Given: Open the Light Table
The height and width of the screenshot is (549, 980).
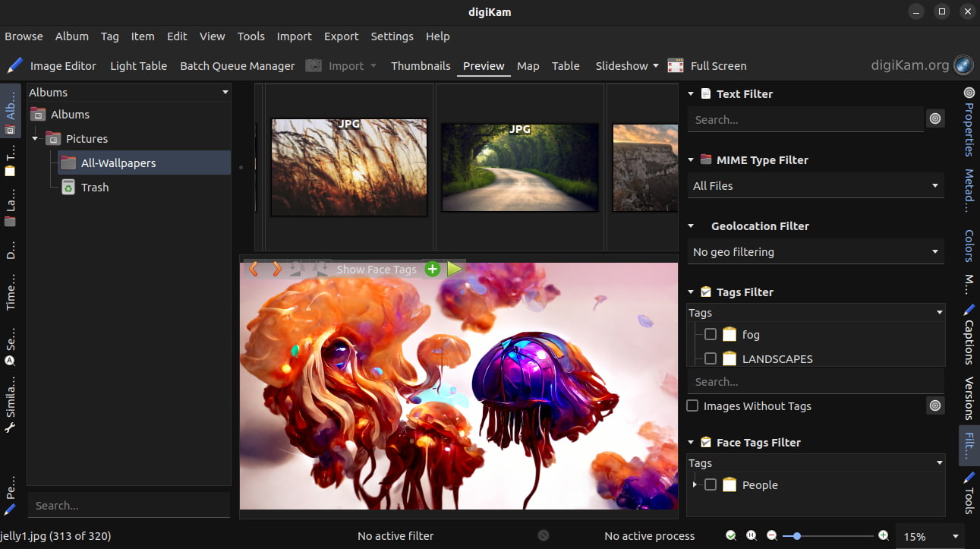Looking at the screenshot, I should point(138,66).
